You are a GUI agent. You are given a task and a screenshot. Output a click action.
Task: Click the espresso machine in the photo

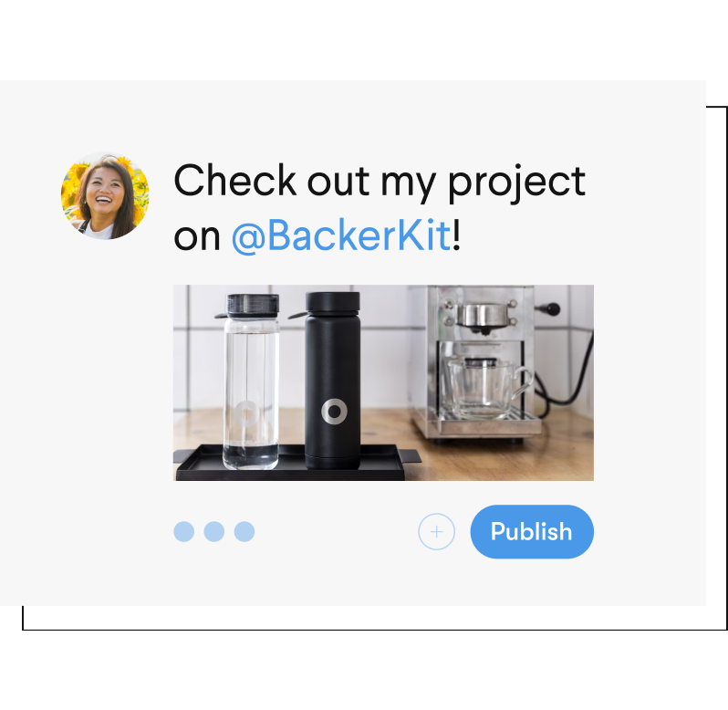tap(478, 362)
